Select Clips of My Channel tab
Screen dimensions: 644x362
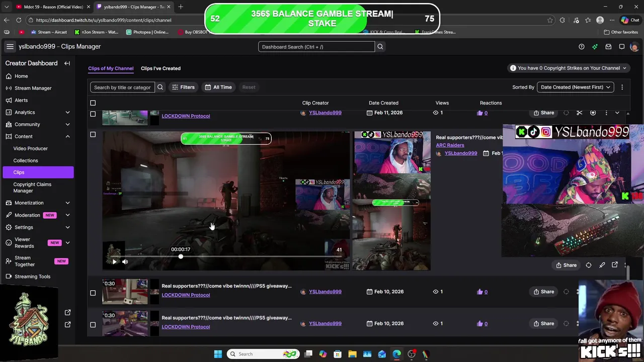(111, 68)
